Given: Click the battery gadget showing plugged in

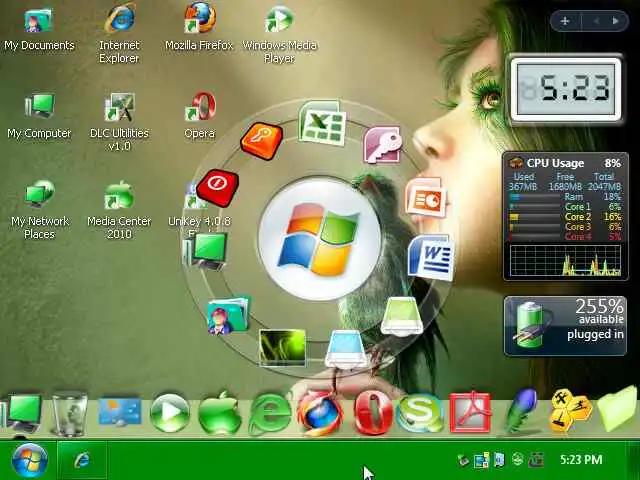Looking at the screenshot, I should [565, 326].
